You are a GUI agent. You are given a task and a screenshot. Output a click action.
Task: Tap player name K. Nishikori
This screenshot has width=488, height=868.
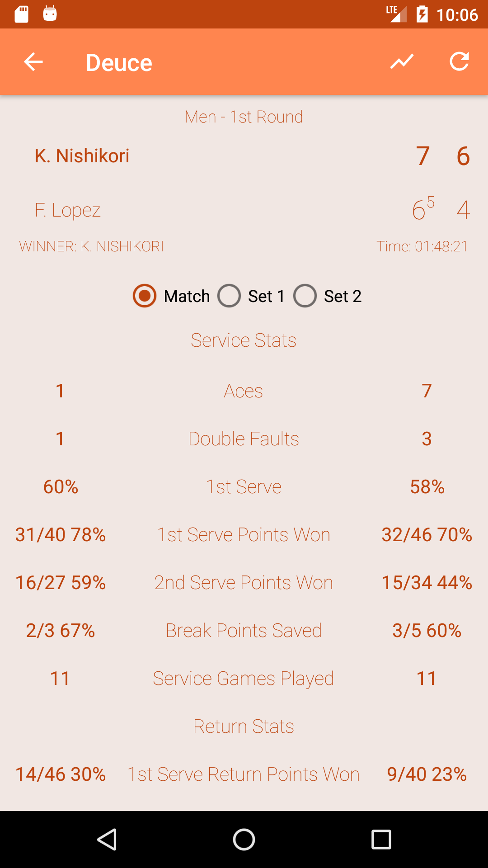(82, 156)
